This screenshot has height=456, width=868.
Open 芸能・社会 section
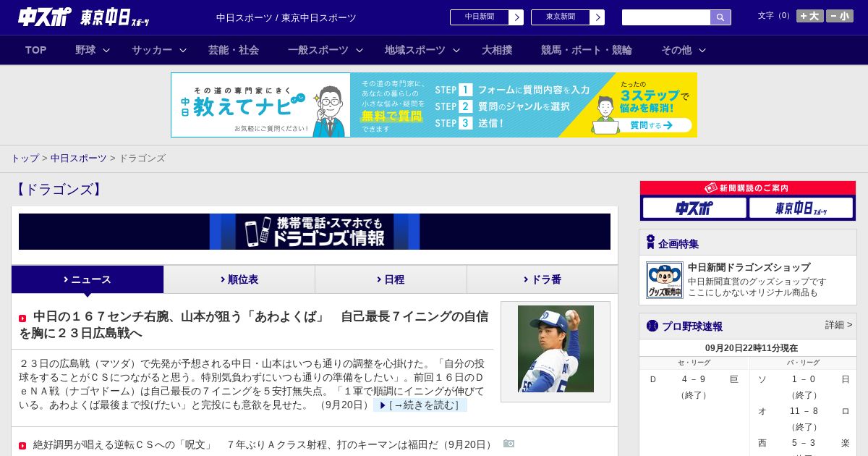pos(234,50)
